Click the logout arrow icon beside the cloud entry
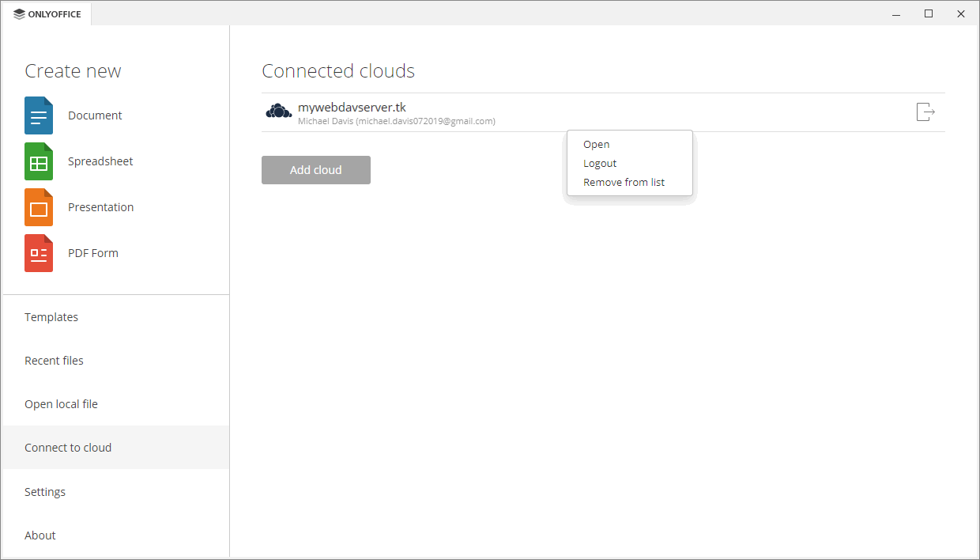The image size is (980, 560). (x=925, y=112)
